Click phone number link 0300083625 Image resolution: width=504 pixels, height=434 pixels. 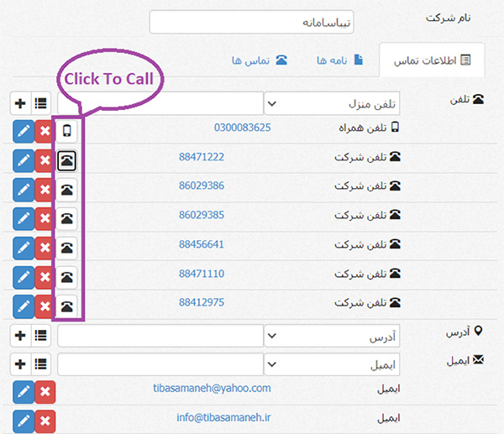(243, 128)
